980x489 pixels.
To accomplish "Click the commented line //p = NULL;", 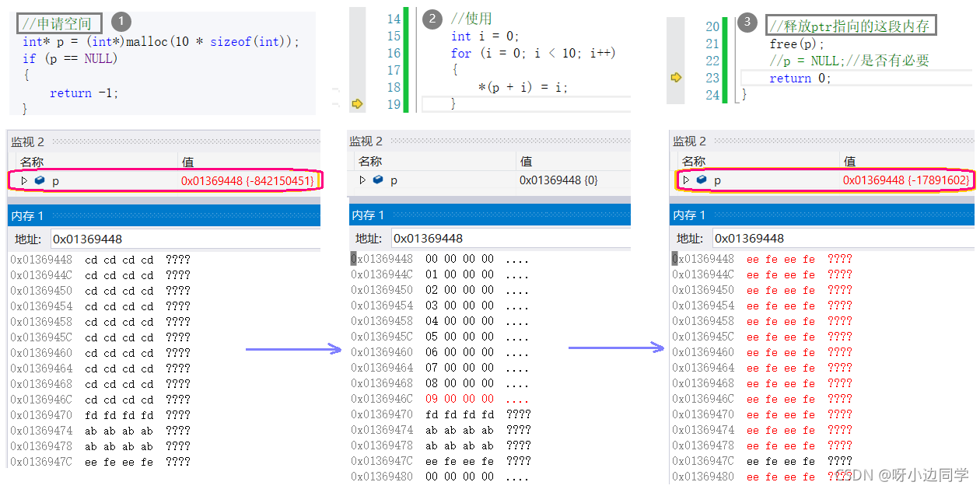I will pyautogui.click(x=849, y=61).
